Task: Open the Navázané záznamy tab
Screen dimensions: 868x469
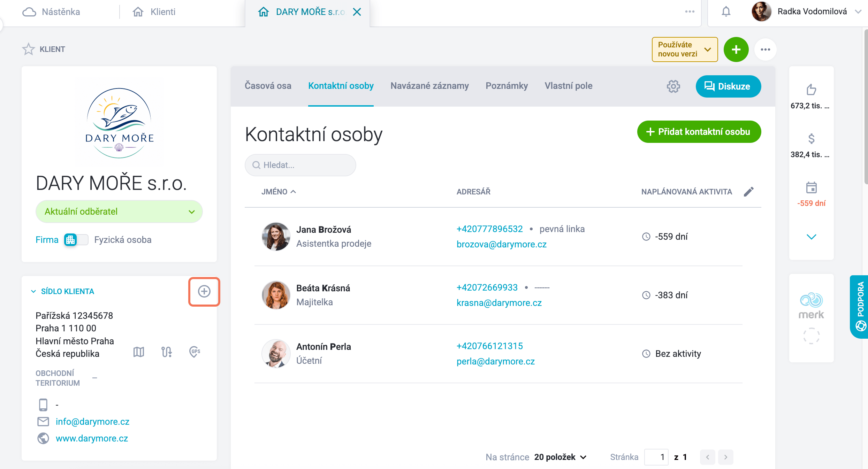Action: [429, 86]
